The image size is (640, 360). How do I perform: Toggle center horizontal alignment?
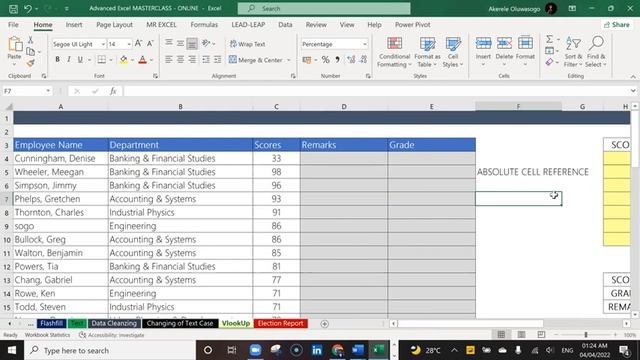pyautogui.click(x=180, y=60)
